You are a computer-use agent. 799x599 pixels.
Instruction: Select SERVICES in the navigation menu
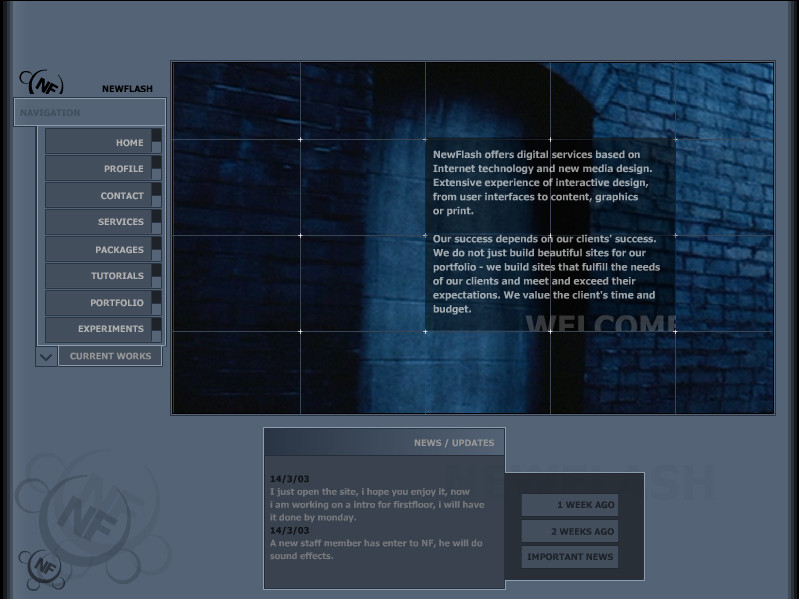[98, 222]
